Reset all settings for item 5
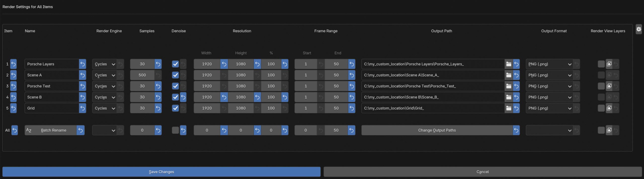The width and height of the screenshot is (644, 179). (x=13, y=108)
